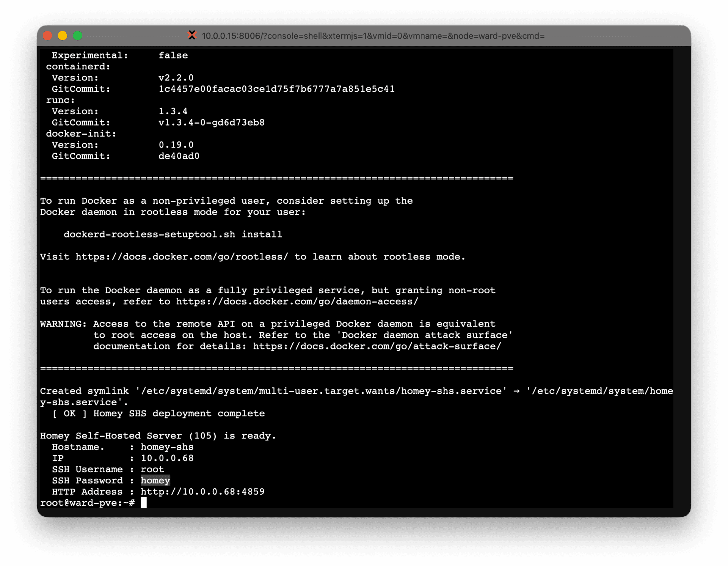
Task: Click the window title URL text
Action: (x=373, y=36)
